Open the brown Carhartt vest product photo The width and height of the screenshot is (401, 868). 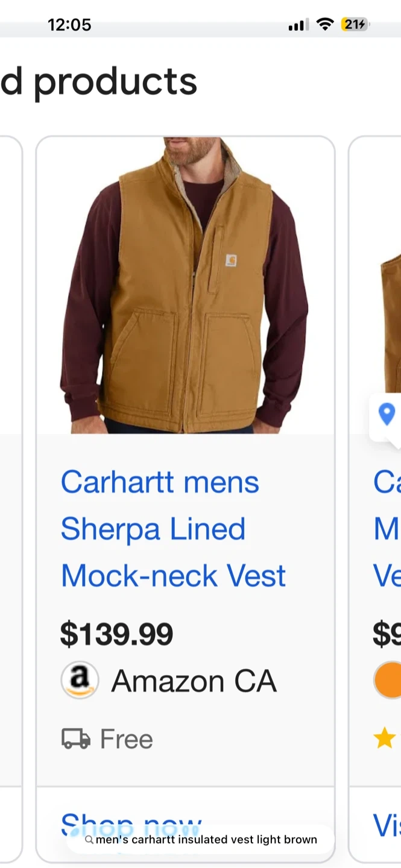coord(185,285)
